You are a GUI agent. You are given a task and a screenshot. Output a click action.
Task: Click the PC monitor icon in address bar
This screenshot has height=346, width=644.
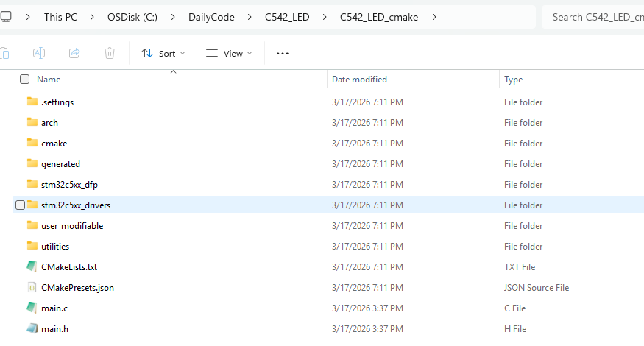tap(6, 17)
